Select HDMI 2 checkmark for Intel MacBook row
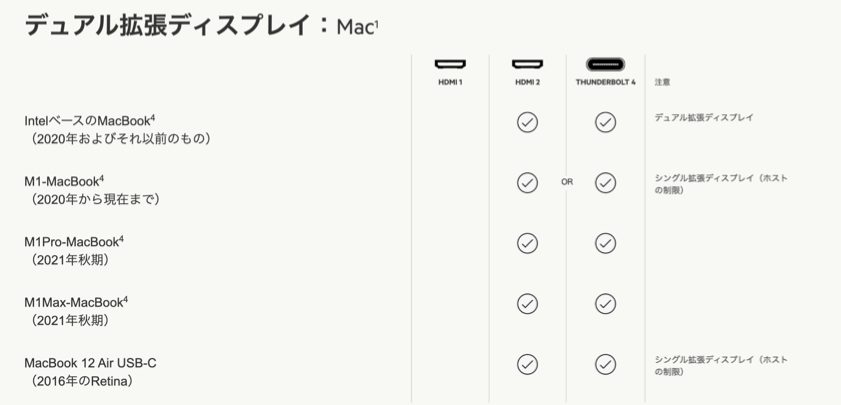Viewport: 841px width, 405px height. [527, 122]
